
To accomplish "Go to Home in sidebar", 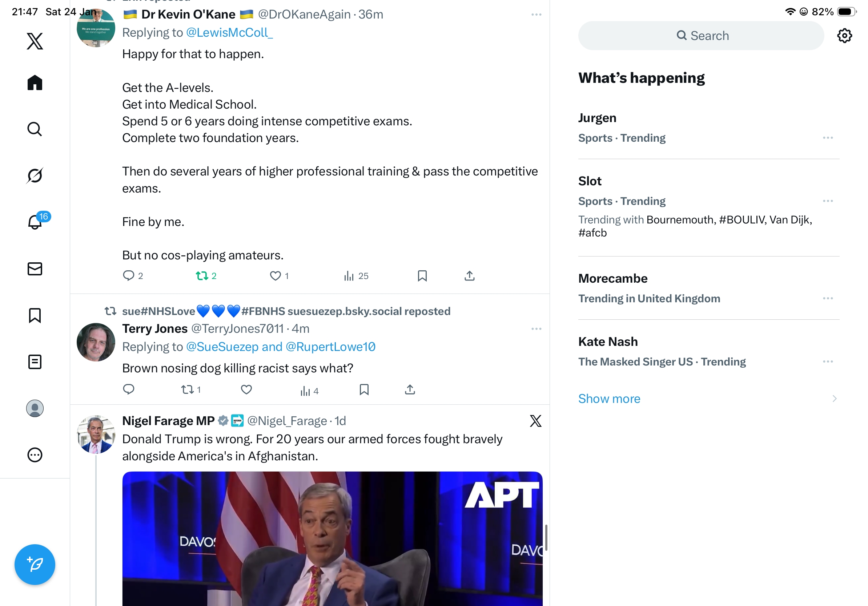I will [x=35, y=82].
